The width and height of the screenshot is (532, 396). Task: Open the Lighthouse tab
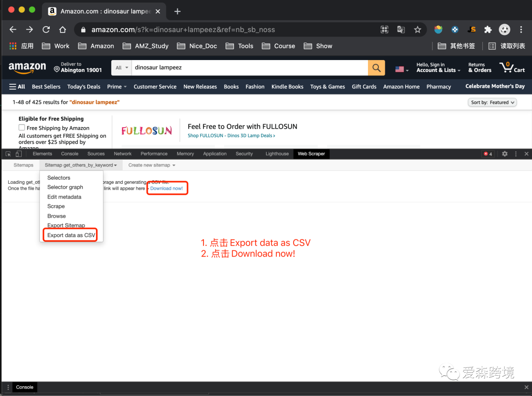tap(277, 154)
